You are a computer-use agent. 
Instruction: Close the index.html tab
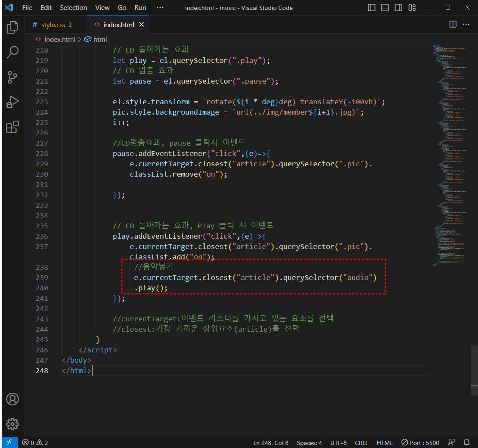point(141,25)
